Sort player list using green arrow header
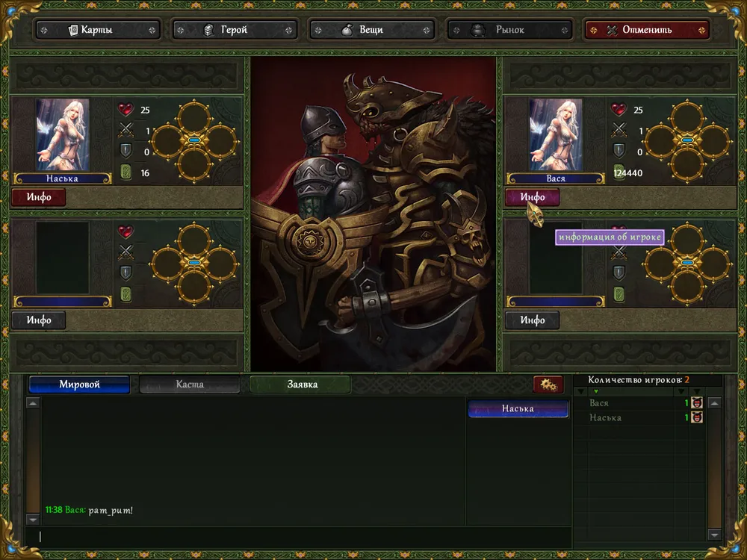Image resolution: width=747 pixels, height=560 pixels. click(595, 391)
